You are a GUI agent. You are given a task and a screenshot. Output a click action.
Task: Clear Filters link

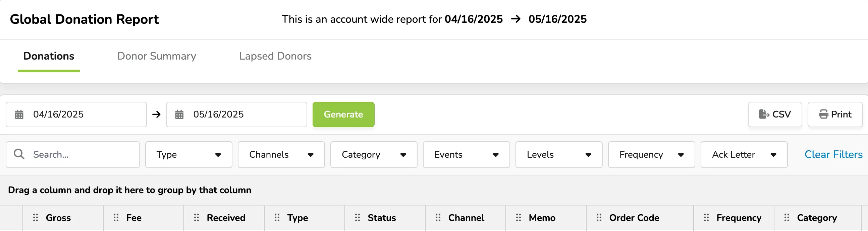tap(833, 155)
